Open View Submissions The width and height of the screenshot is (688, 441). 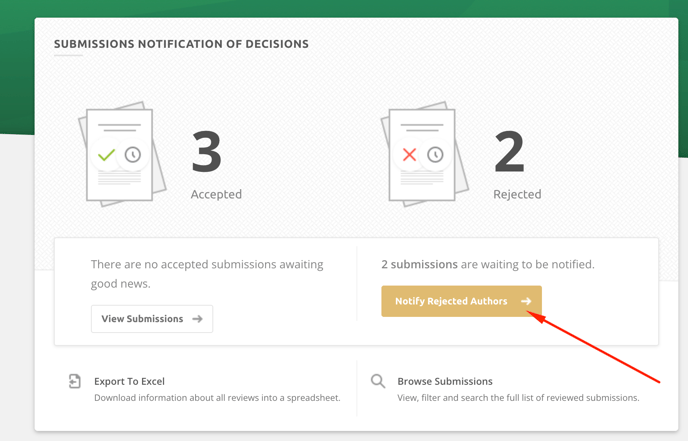(151, 319)
